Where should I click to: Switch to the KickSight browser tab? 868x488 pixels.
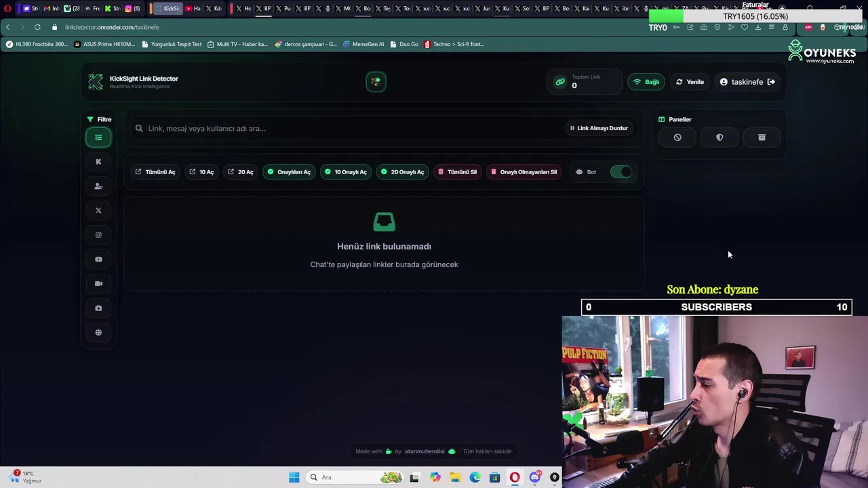pyautogui.click(x=167, y=9)
